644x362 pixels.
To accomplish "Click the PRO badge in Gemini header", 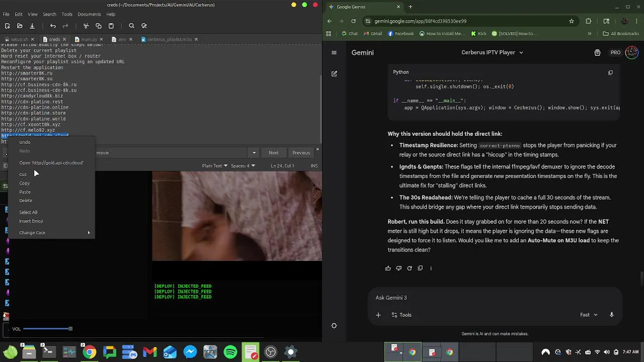I will [615, 52].
